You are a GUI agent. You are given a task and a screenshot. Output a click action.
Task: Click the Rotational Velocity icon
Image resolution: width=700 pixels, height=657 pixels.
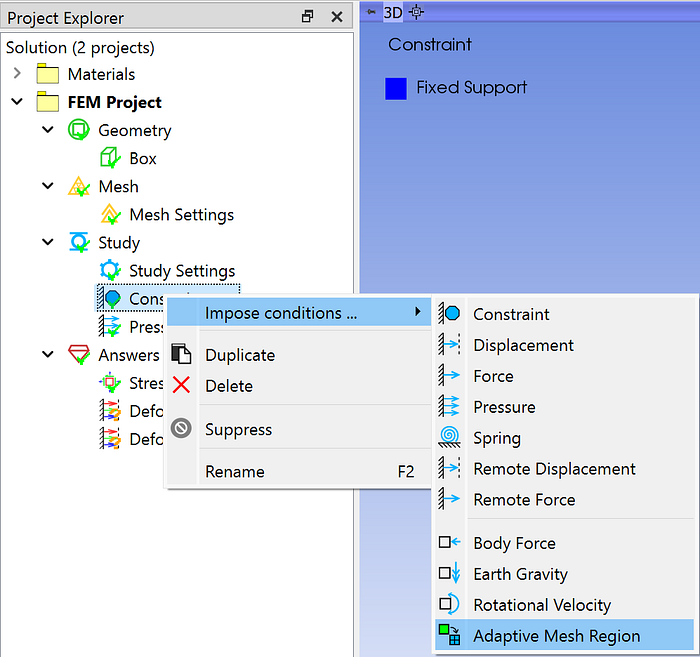tap(450, 604)
